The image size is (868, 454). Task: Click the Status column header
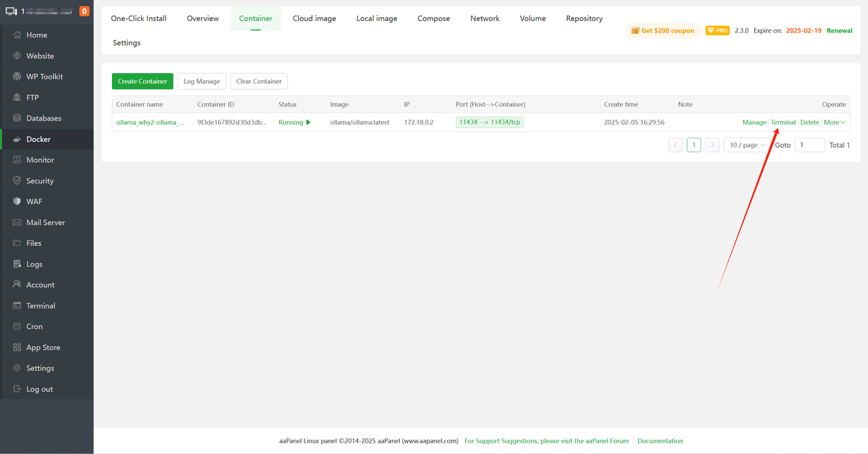tap(288, 104)
